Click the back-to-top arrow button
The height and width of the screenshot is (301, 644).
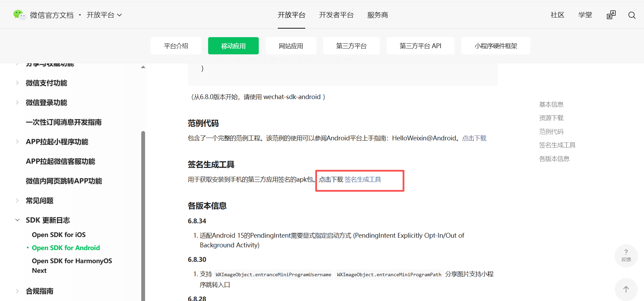click(x=626, y=289)
